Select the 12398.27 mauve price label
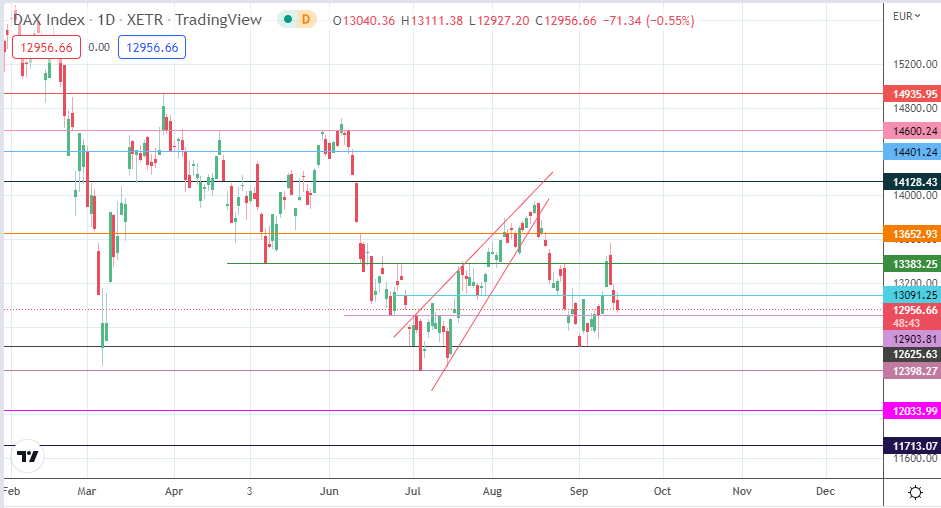The height and width of the screenshot is (508, 941). [912, 371]
